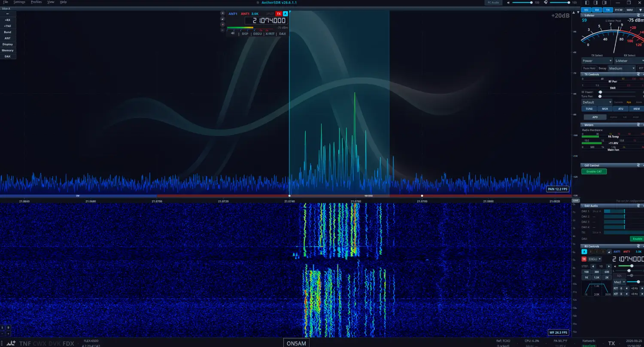Click the pop-out icon on TX Controls panel

point(638,74)
